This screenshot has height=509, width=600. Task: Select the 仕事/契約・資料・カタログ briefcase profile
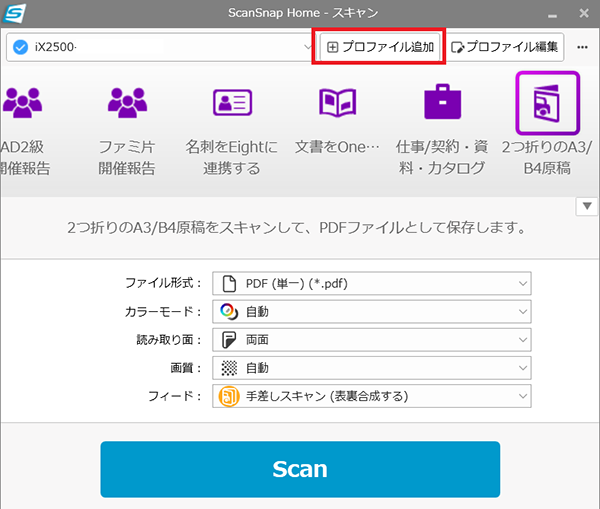[443, 102]
